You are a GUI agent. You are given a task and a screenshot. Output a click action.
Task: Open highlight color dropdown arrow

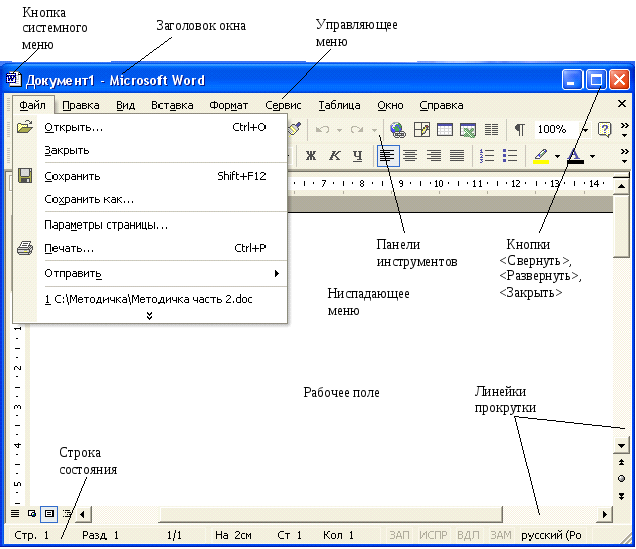point(557,156)
